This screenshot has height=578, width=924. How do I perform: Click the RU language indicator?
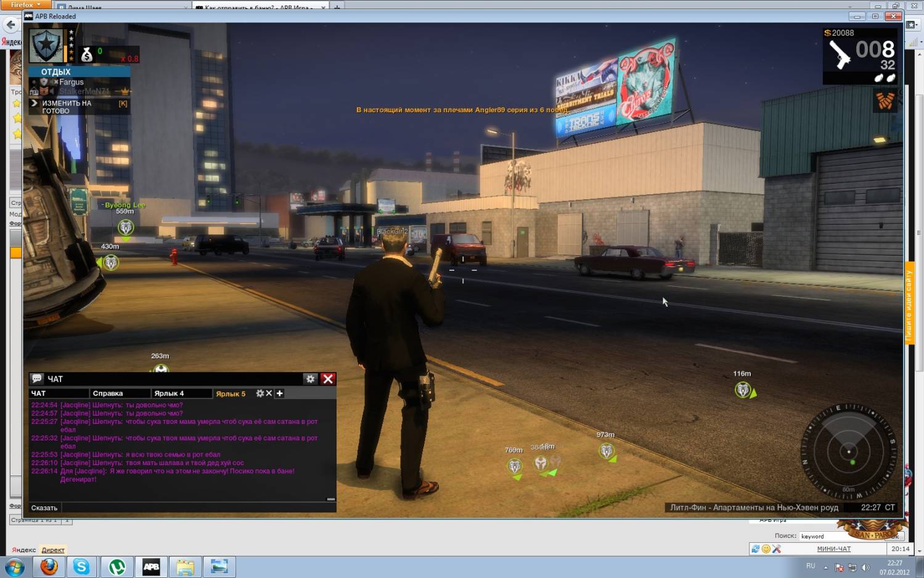tap(810, 566)
